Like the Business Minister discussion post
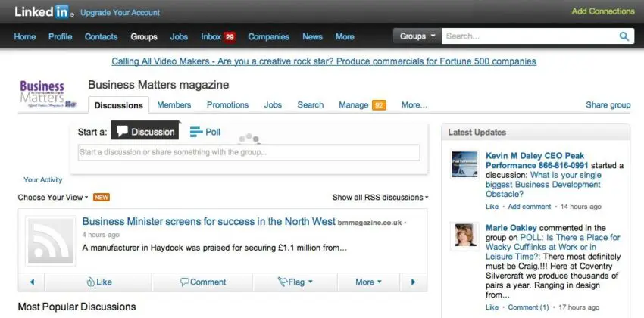 98,282
